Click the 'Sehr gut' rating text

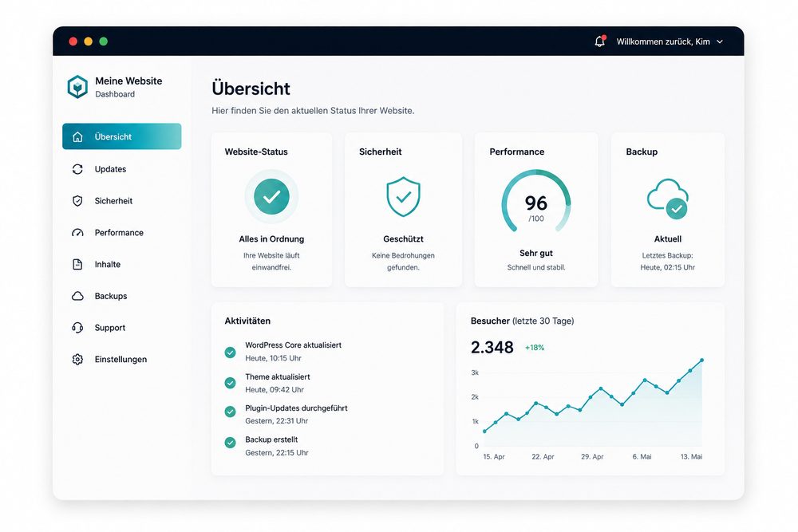536,253
